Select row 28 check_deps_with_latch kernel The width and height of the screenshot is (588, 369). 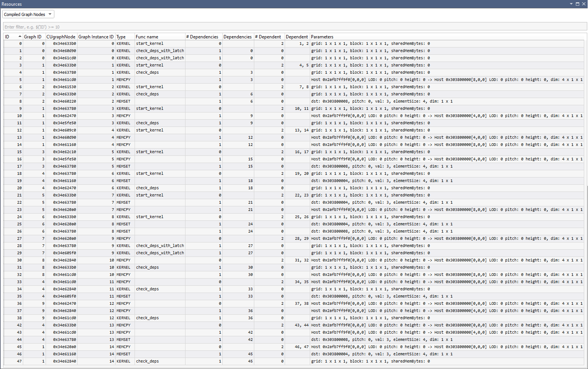[160, 246]
